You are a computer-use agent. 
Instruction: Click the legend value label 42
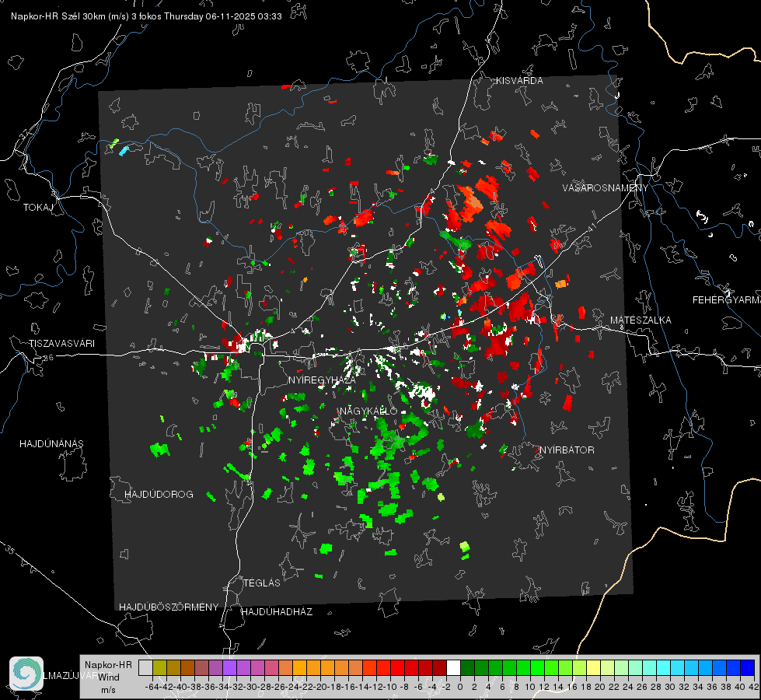pyautogui.click(x=753, y=687)
